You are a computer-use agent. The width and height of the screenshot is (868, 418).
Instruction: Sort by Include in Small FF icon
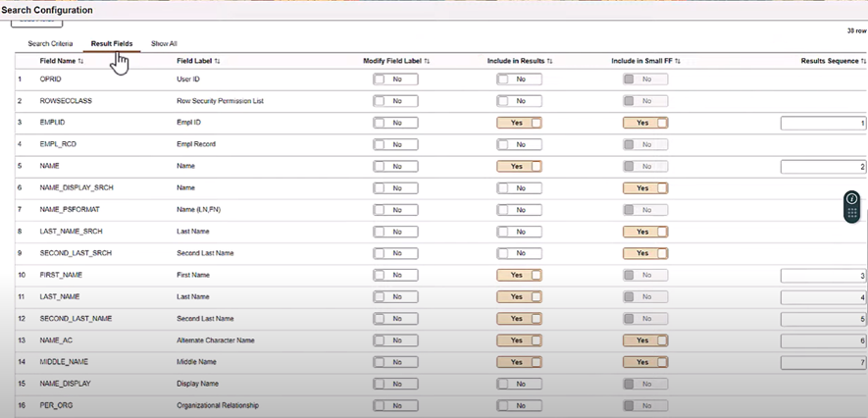click(678, 61)
